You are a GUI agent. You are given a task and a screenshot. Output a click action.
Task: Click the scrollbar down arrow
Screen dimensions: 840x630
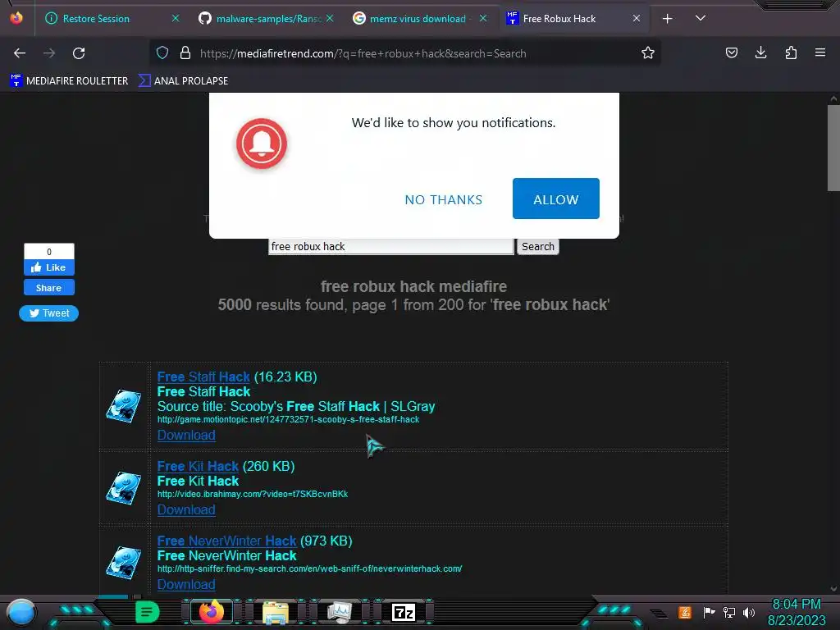click(833, 589)
